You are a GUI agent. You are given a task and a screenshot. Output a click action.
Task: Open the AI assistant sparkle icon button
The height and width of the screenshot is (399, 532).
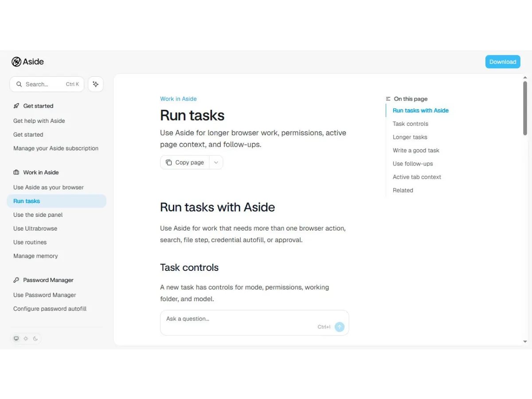(x=95, y=84)
